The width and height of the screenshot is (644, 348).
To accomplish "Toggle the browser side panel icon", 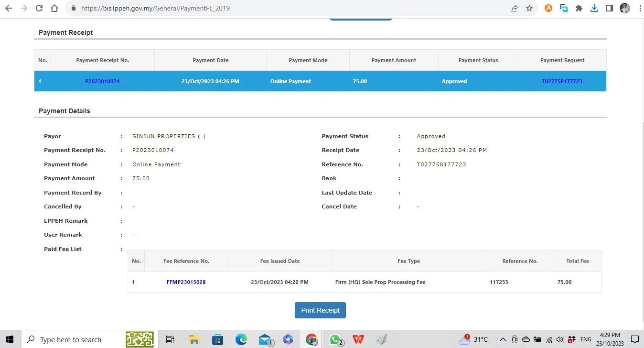I will tap(610, 8).
